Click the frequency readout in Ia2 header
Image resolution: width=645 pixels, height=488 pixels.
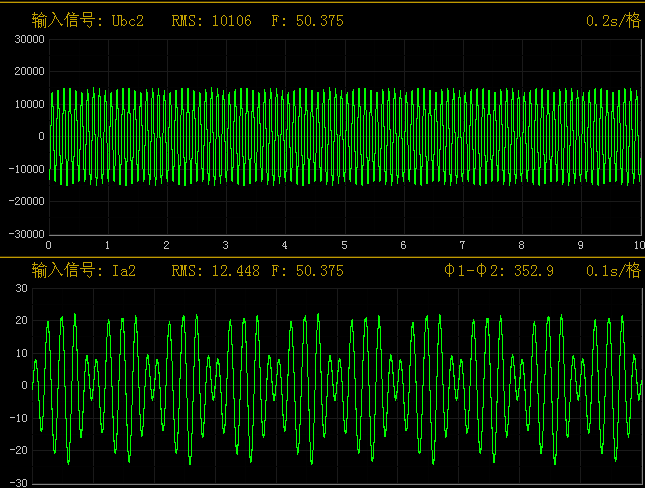[308, 270]
